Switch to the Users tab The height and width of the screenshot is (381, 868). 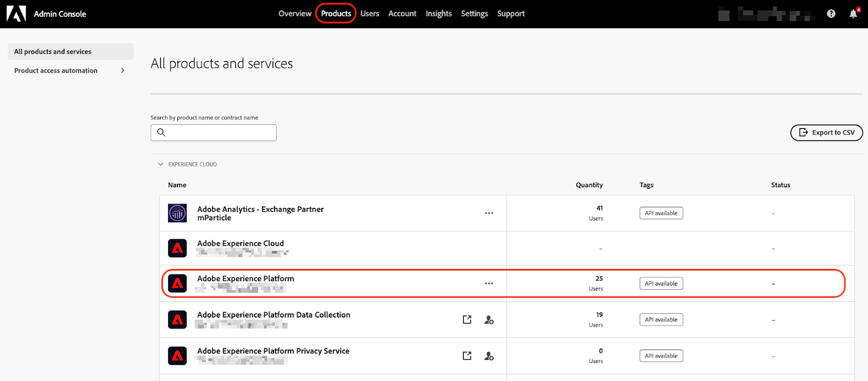[370, 14]
